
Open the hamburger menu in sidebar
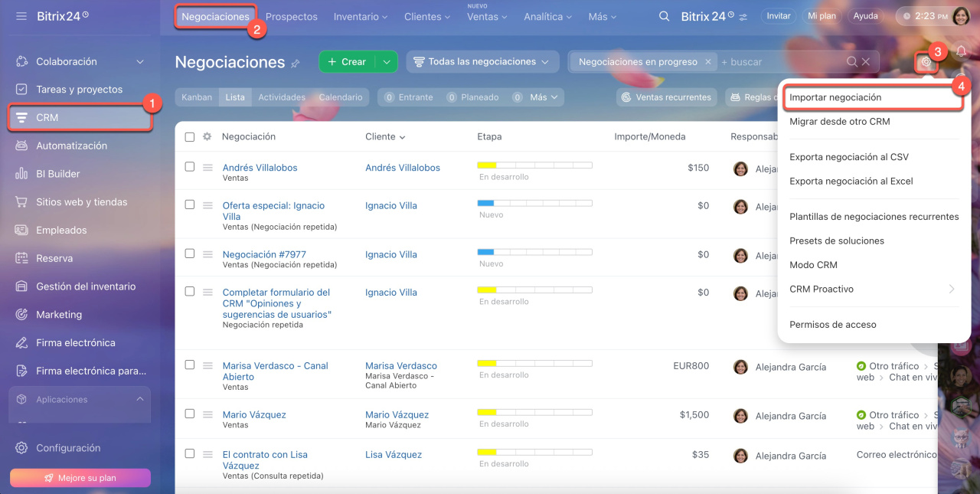coord(21,16)
